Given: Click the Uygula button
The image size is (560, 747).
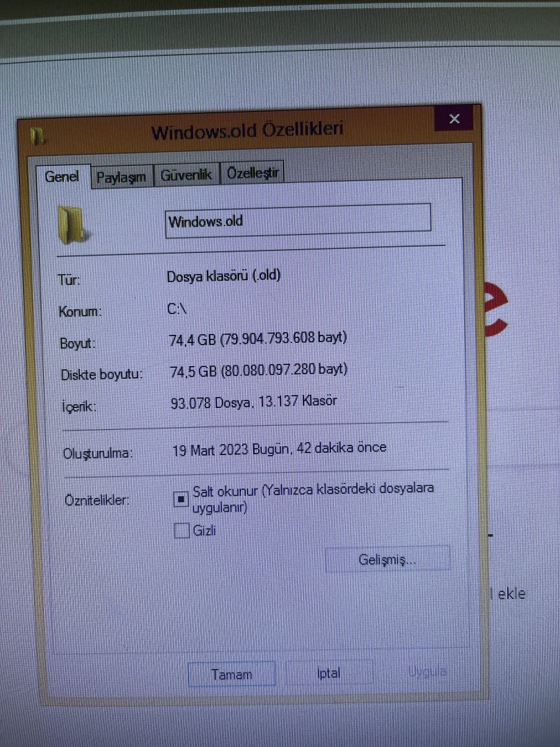Looking at the screenshot, I should 427,672.
